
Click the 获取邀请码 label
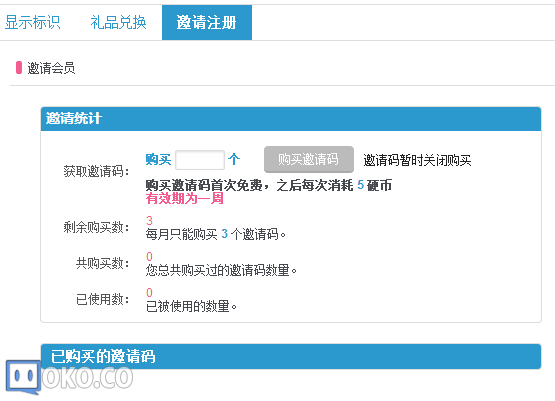tap(96, 171)
